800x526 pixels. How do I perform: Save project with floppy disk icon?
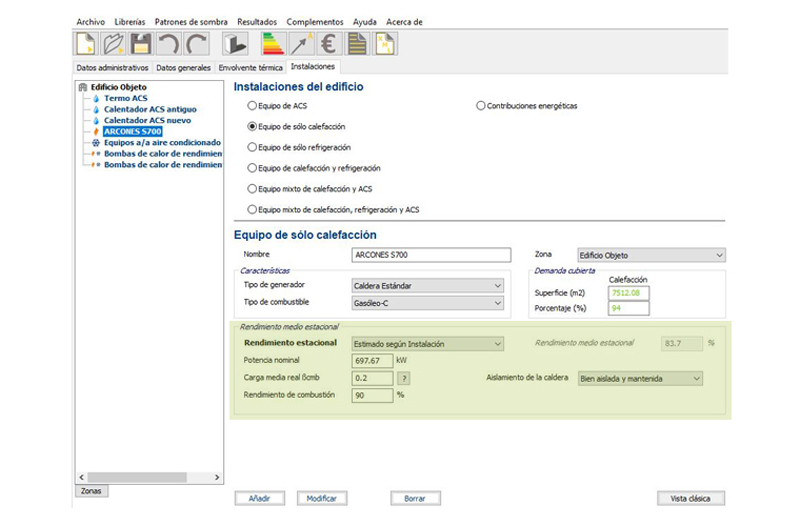point(140,43)
